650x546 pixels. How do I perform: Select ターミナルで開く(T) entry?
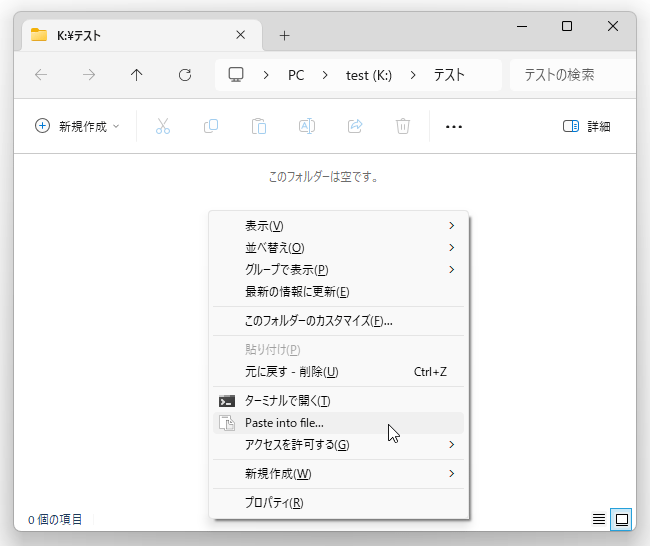click(x=338, y=401)
